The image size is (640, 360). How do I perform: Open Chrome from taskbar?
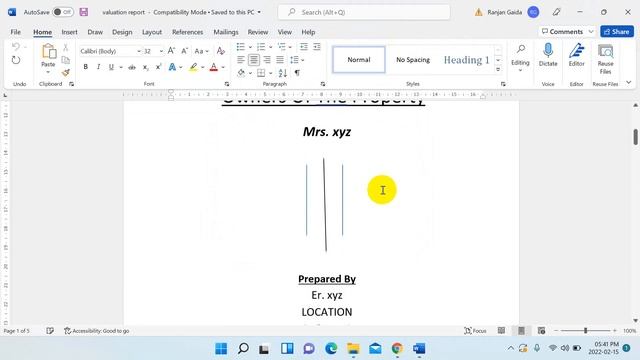tap(397, 349)
